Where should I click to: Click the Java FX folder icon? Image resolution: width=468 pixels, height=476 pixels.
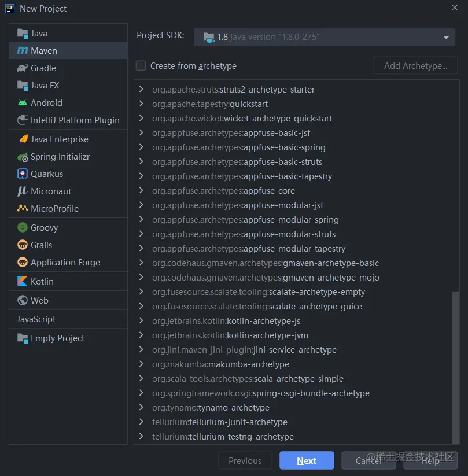click(x=23, y=86)
